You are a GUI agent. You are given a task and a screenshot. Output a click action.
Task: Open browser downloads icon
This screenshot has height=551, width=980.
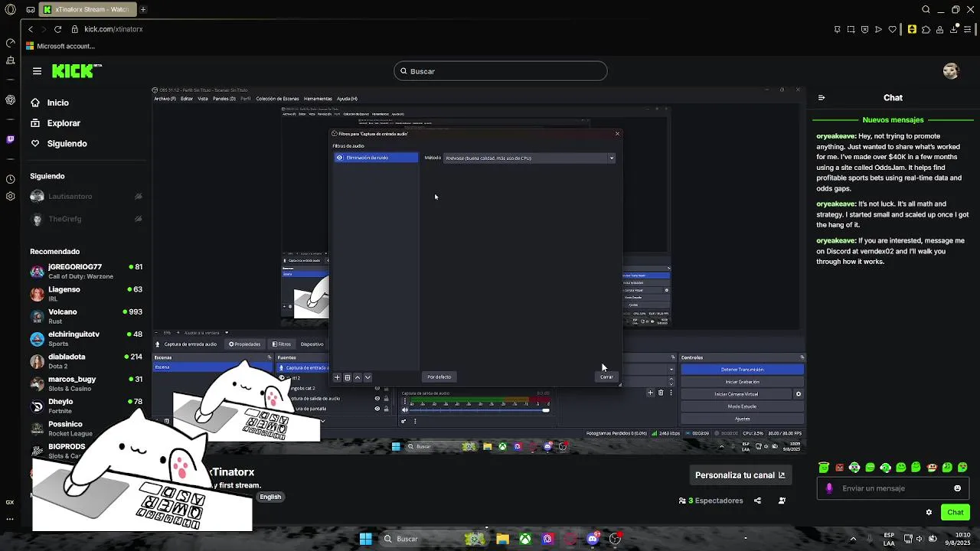click(954, 29)
